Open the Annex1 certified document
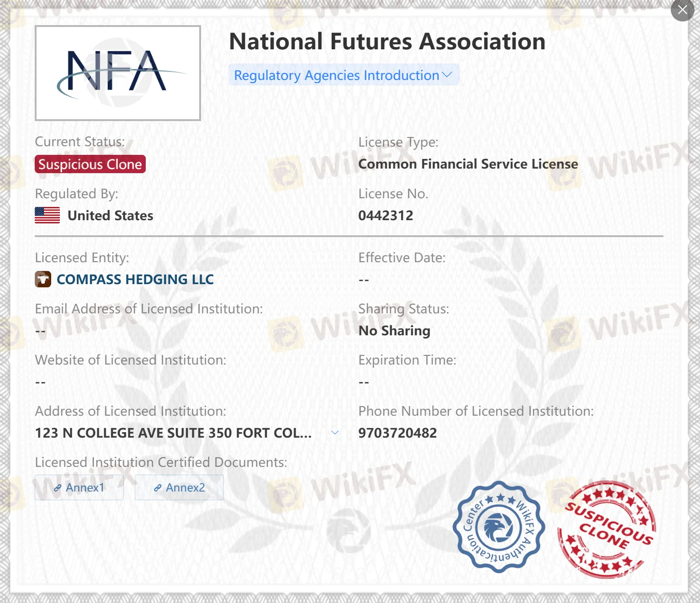This screenshot has width=700, height=603. tap(79, 487)
